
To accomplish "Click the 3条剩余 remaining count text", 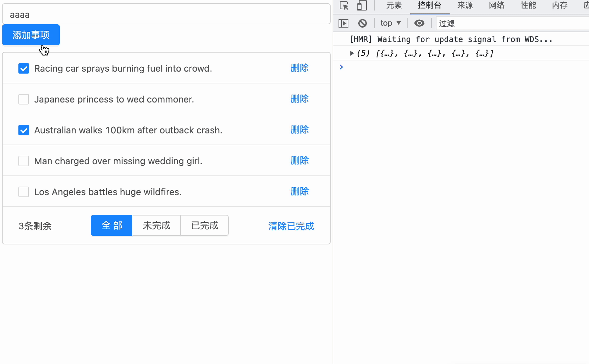I will pos(35,226).
